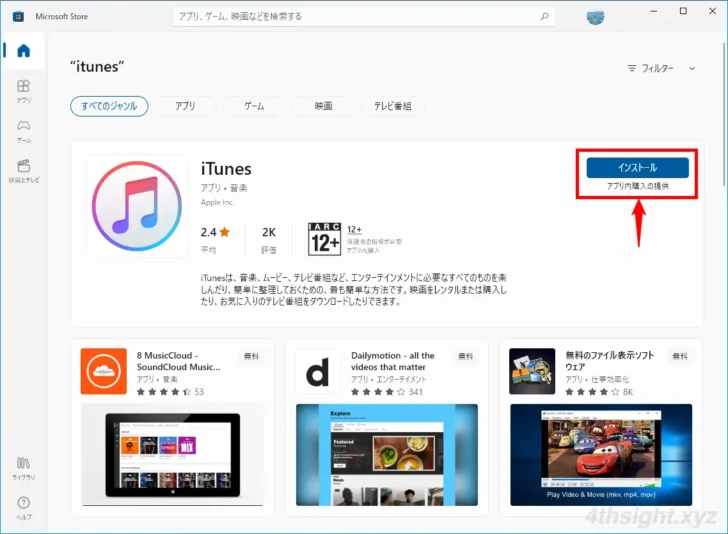Click the iTunes description paragraph

pyautogui.click(x=353, y=289)
